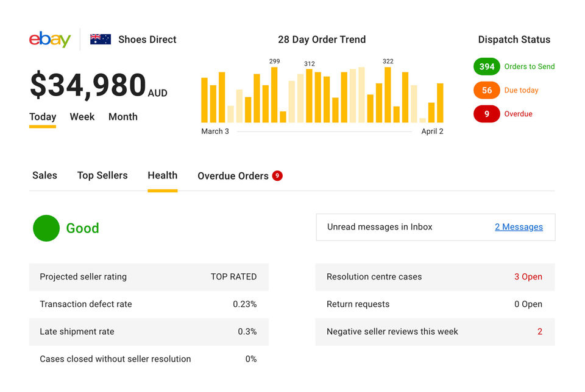The image size is (585, 392).
Task: Switch to the Month view
Action: tap(123, 117)
